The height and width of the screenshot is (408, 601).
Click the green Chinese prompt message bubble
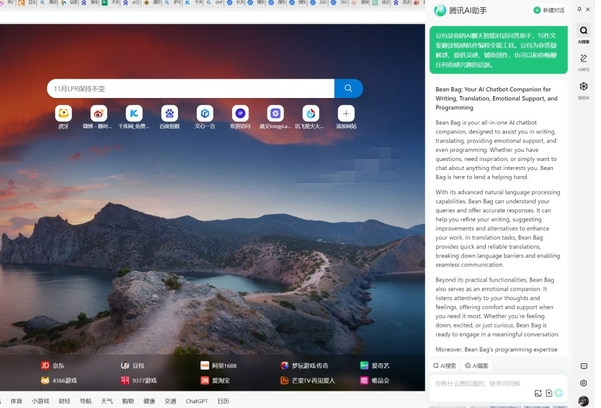(499, 50)
